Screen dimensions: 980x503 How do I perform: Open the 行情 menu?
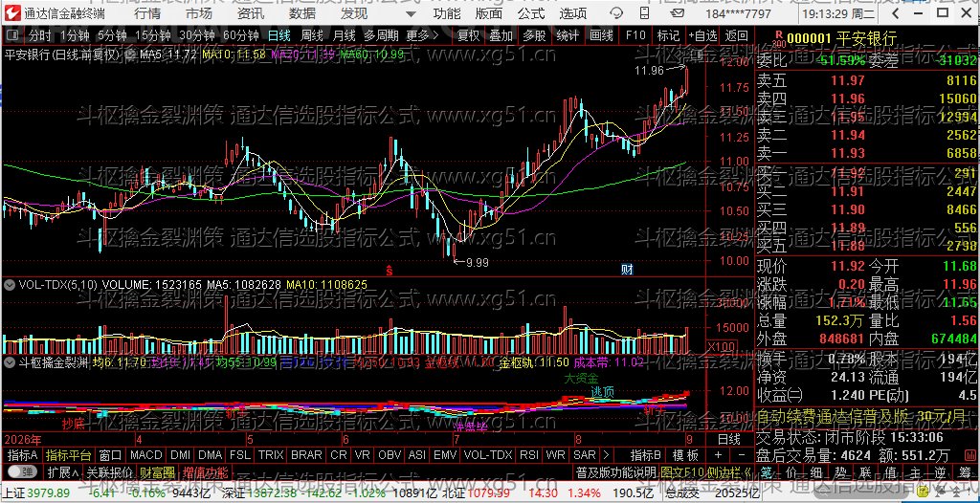tap(146, 12)
